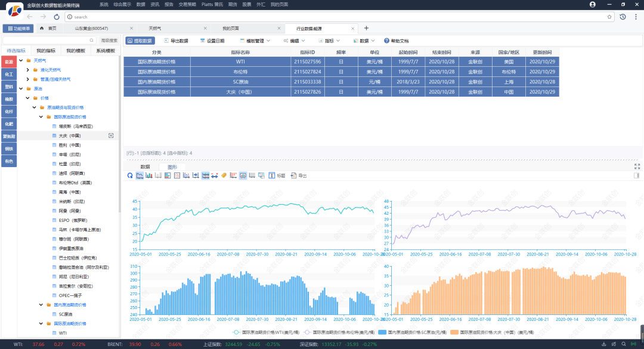The width and height of the screenshot is (644, 349).
Task: Click the export (导出) chart icon
Action: [293, 176]
